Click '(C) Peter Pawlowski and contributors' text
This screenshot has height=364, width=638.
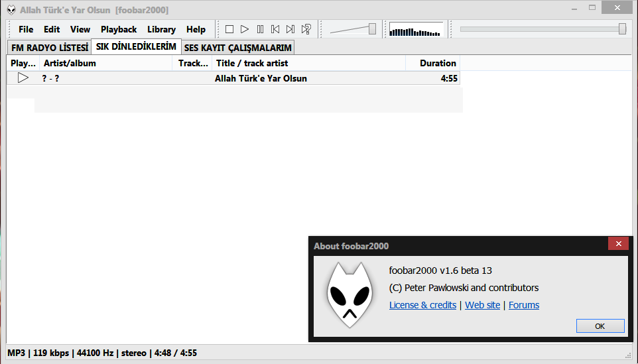[464, 288]
